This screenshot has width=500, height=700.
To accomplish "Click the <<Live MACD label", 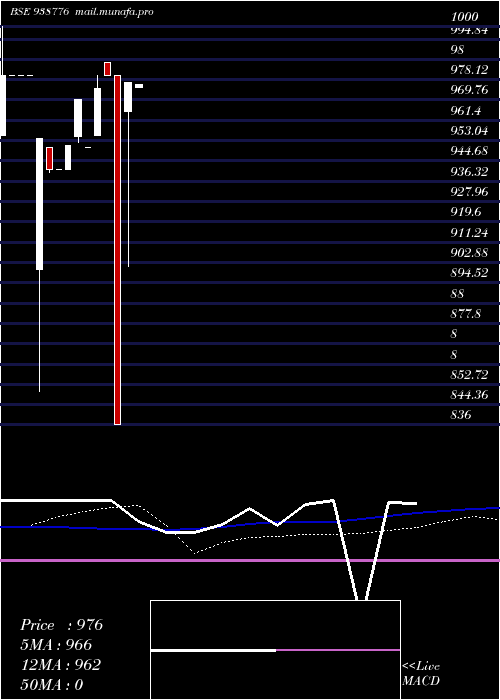I will click(x=421, y=673).
